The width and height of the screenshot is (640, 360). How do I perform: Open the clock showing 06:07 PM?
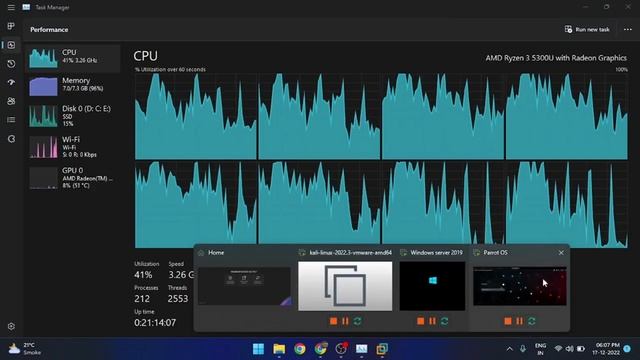607,349
